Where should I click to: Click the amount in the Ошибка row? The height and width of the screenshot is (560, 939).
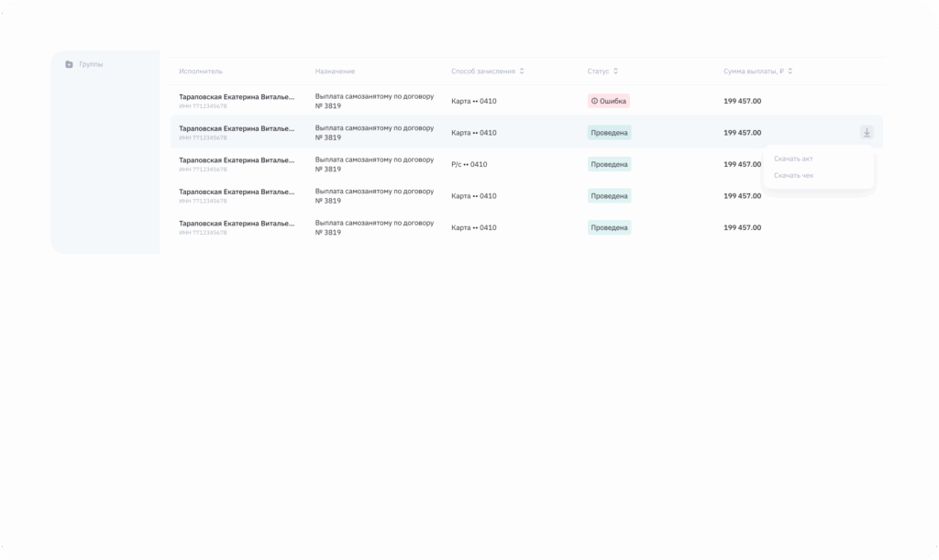tap(742, 101)
